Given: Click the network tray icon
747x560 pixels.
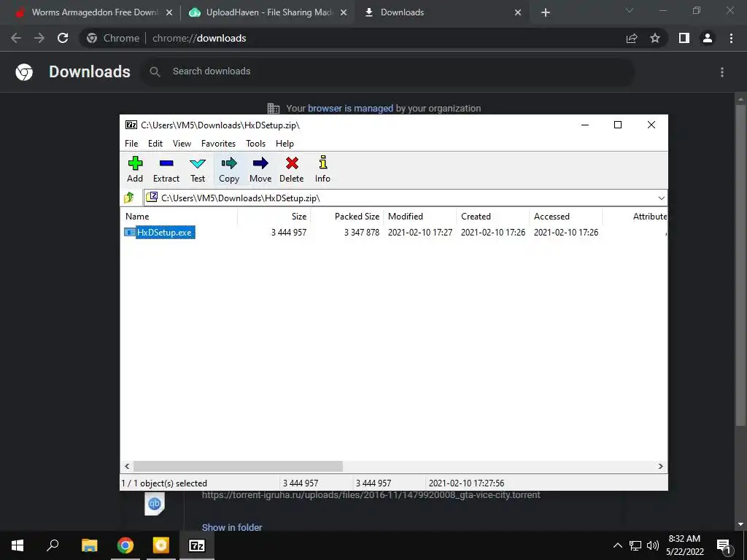Looking at the screenshot, I should (x=635, y=545).
